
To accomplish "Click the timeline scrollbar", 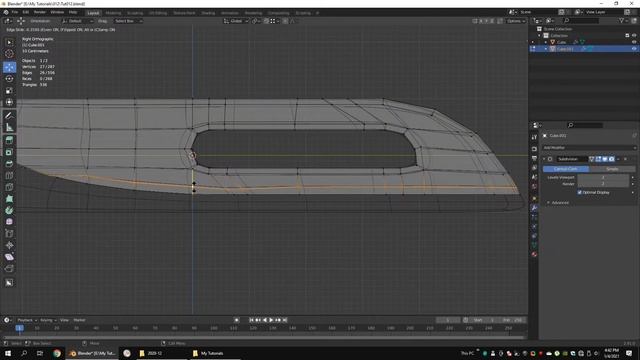I will 264,338.
